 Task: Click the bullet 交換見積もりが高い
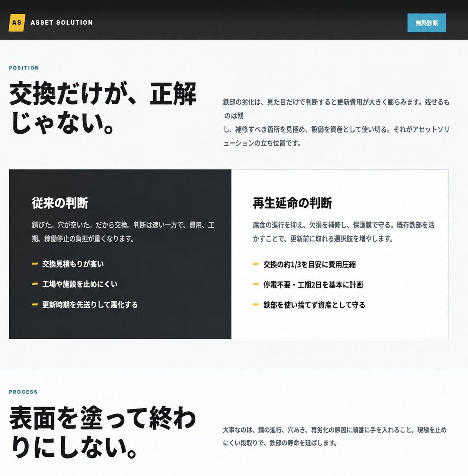click(73, 264)
